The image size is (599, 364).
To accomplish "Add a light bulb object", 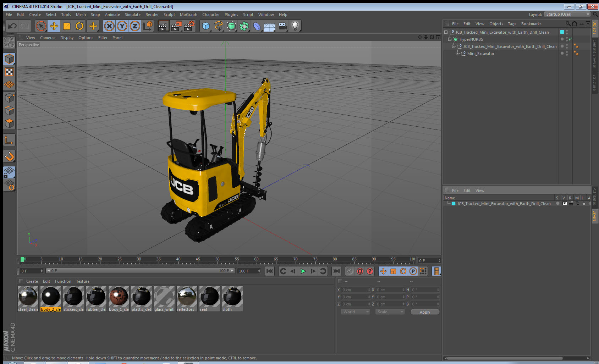I will click(295, 26).
